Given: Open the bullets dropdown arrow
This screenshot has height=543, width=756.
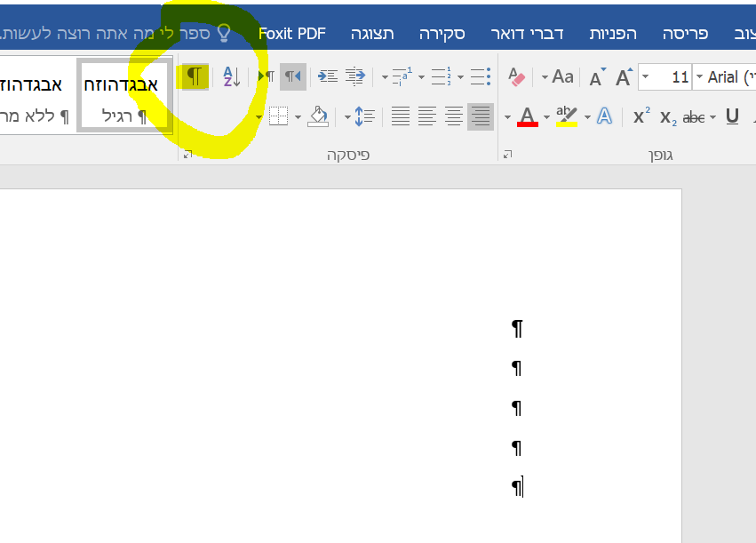Looking at the screenshot, I should coord(460,77).
